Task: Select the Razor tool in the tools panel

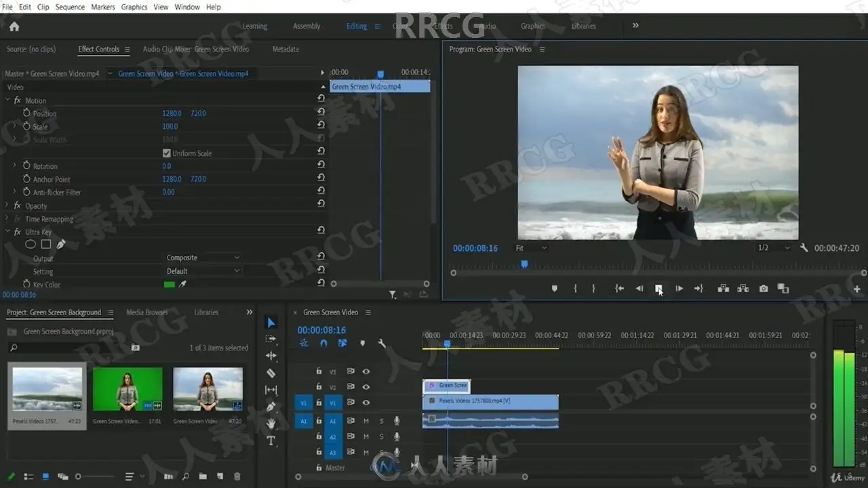Action: click(271, 373)
